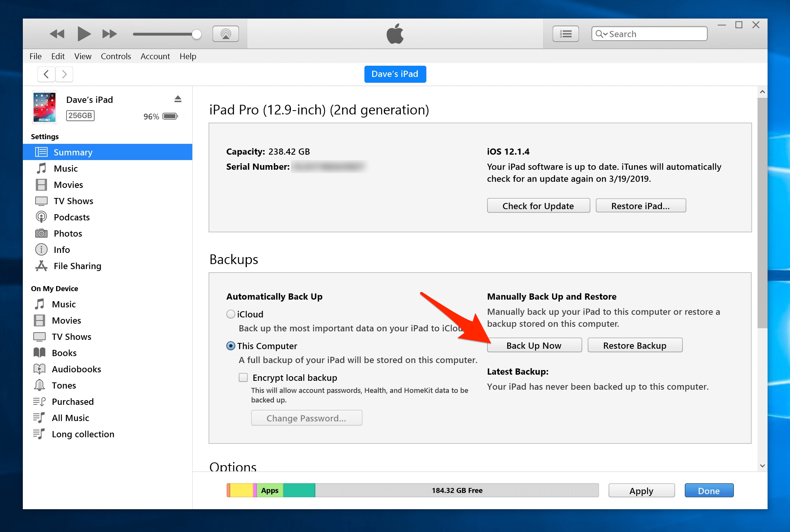Eject Dave's iPad using the eject icon
This screenshot has height=532, width=790.
pos(178,99)
